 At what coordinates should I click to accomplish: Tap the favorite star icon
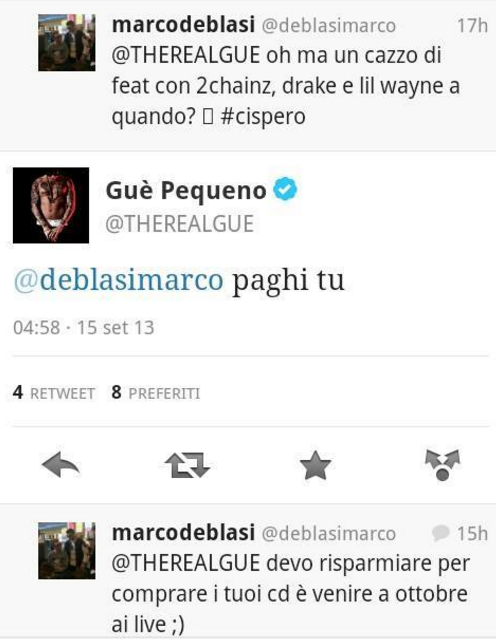315,465
